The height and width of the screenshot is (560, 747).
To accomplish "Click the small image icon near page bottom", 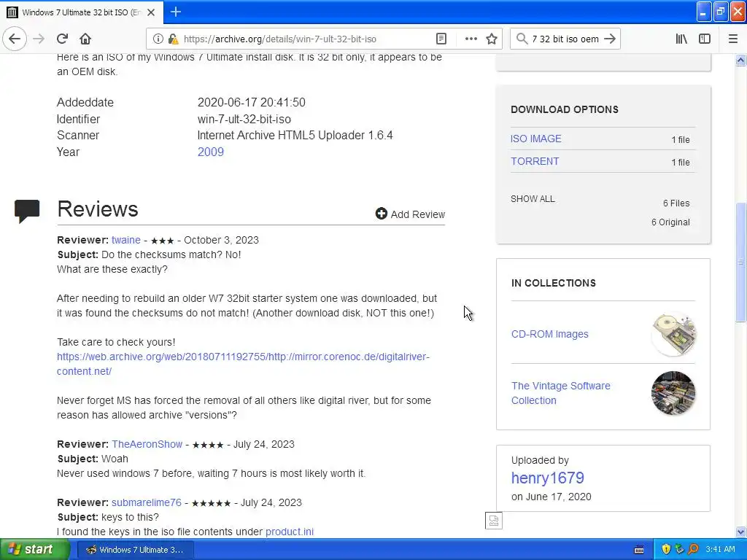I will click(x=494, y=521).
